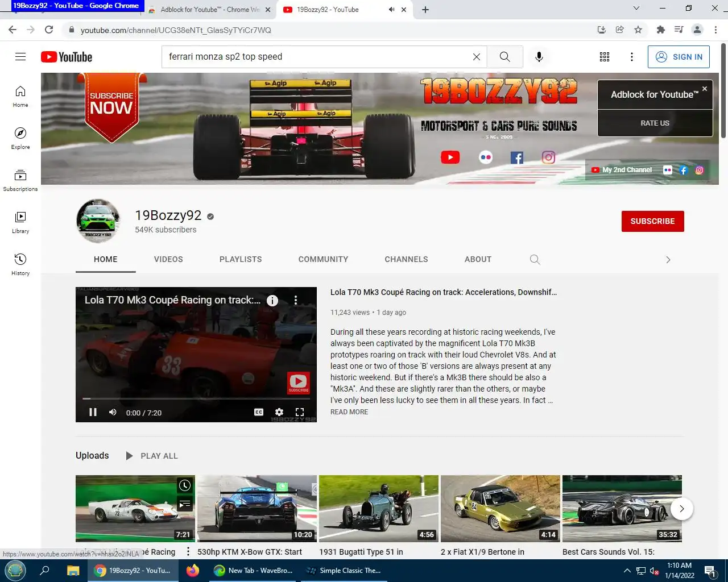Image resolution: width=728 pixels, height=582 pixels.
Task: Click RATE US in the Adblock popup
Action: coord(655,123)
